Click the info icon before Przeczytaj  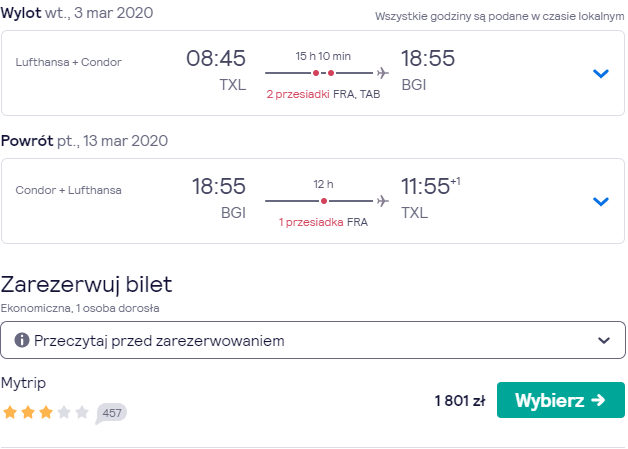click(22, 340)
